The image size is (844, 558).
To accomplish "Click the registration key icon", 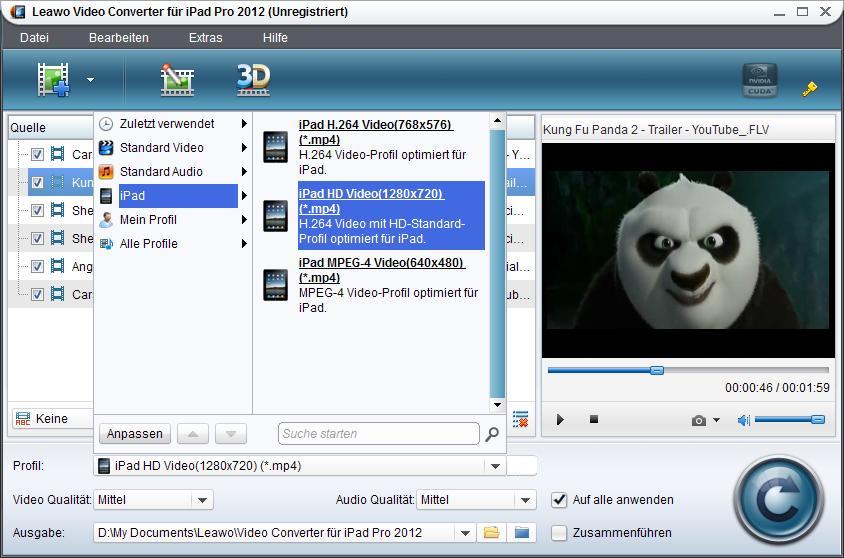I will [x=809, y=88].
